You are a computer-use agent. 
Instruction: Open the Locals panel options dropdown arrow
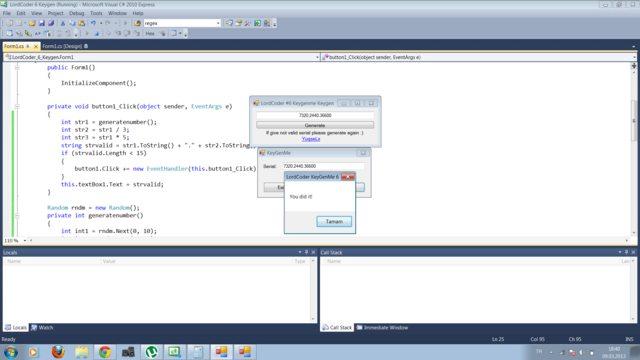pyautogui.click(x=300, y=252)
